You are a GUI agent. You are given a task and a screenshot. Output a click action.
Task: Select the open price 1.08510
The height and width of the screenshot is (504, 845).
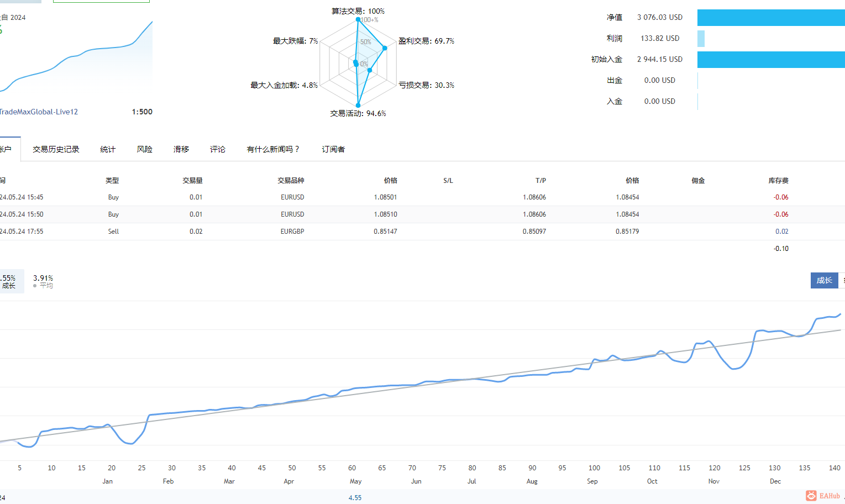[x=385, y=214]
